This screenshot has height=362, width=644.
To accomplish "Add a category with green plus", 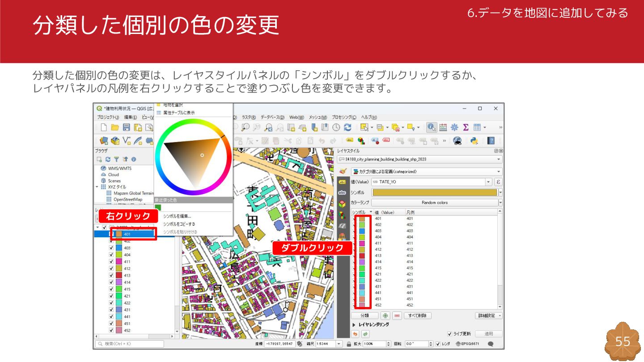I will pyautogui.click(x=385, y=316).
